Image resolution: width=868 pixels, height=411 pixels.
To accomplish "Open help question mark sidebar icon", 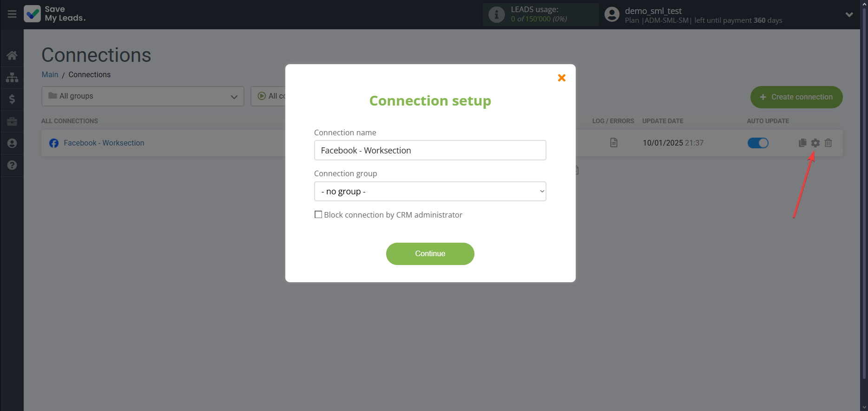I will click(12, 165).
